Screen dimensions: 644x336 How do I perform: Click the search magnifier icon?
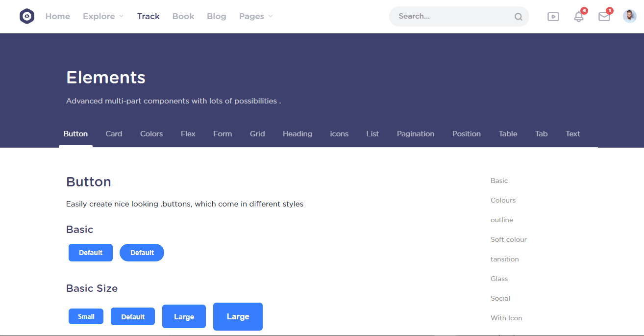pyautogui.click(x=518, y=17)
